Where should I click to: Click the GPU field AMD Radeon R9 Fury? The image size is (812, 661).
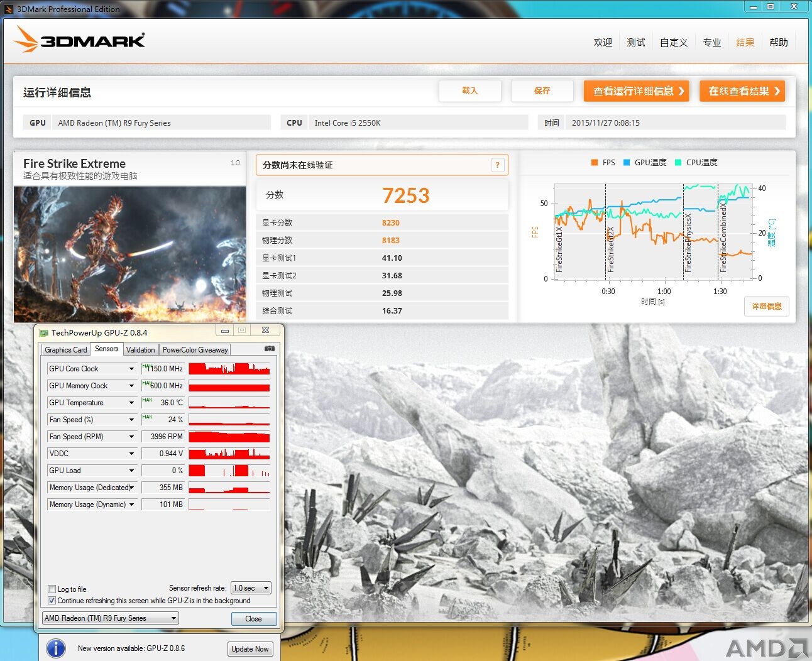[161, 123]
